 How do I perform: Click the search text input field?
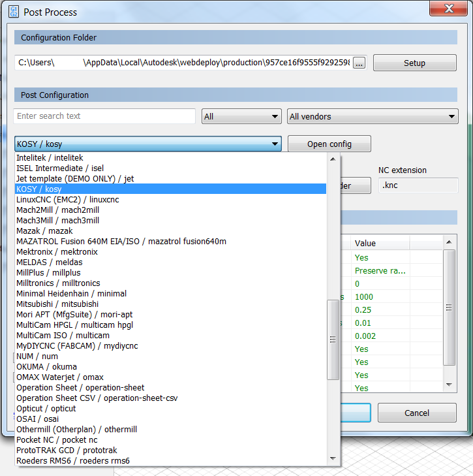[x=104, y=116]
